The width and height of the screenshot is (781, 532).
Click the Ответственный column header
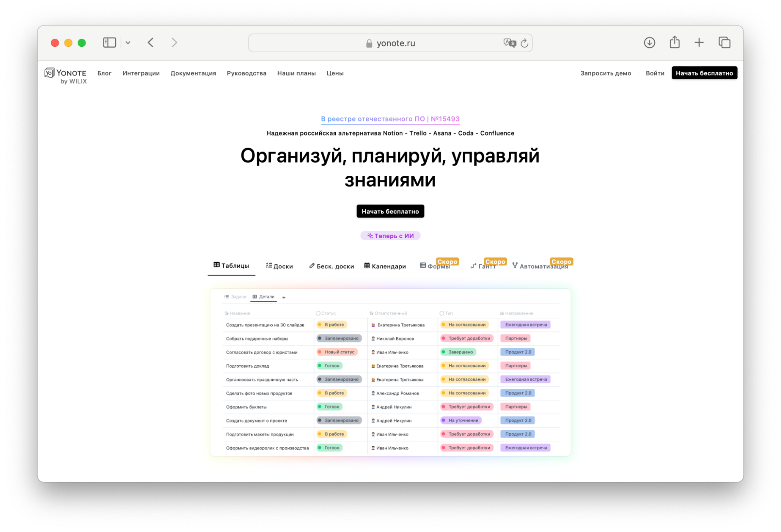point(388,313)
